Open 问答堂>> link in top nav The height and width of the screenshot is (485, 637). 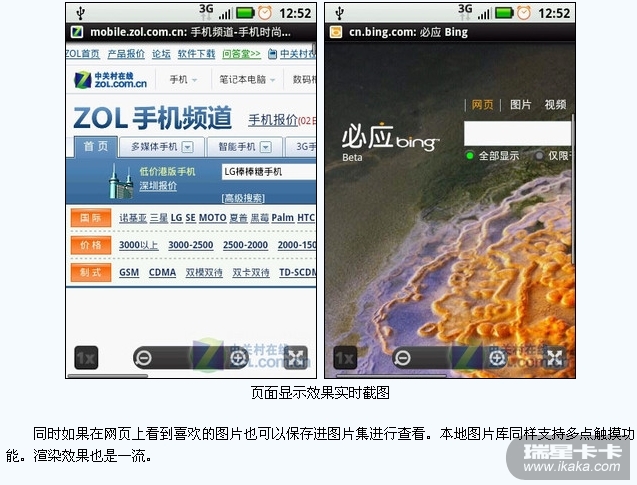[241, 54]
